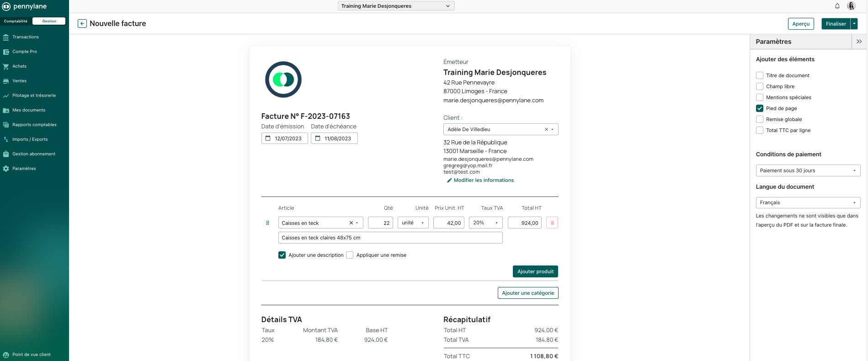Open notifications via the bell icon
868x361 pixels.
[837, 6]
